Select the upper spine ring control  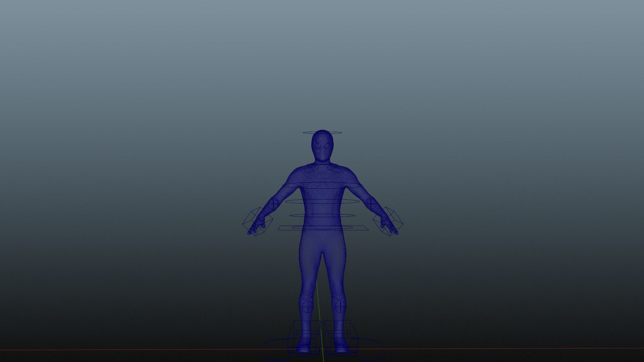click(x=322, y=201)
